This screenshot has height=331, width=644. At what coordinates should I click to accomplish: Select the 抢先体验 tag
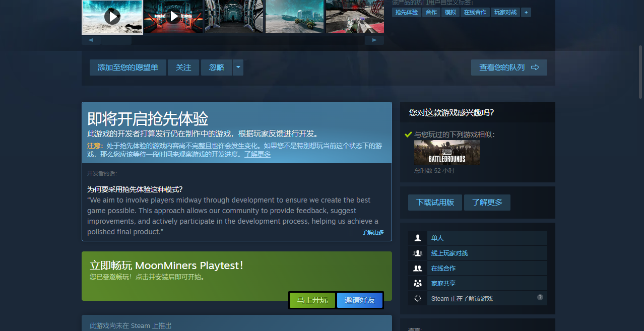[407, 12]
